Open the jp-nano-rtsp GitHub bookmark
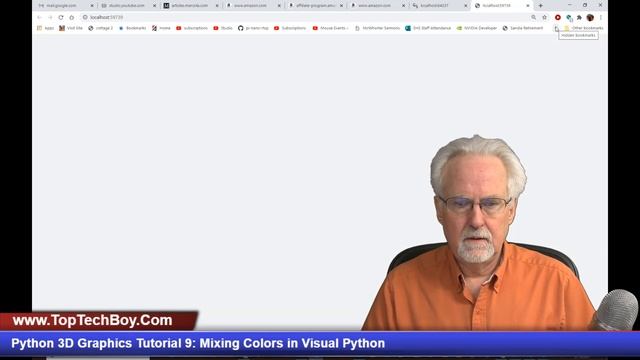This screenshot has height=360, width=640. tap(253, 28)
